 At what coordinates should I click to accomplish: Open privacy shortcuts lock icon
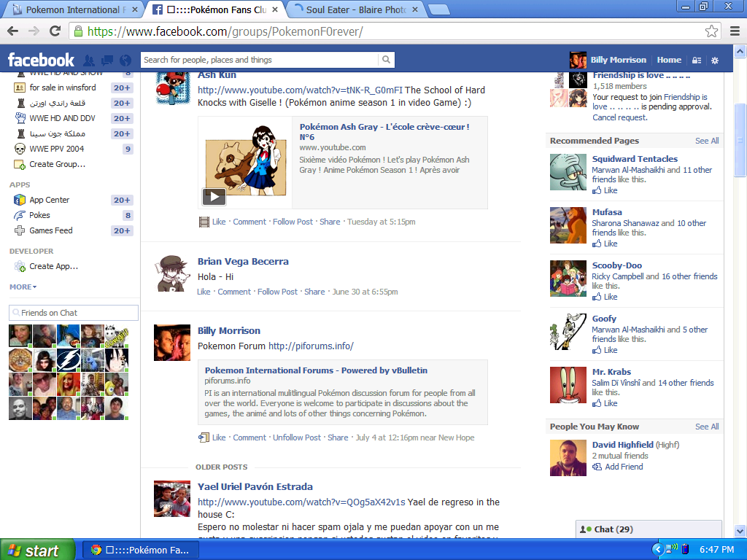click(697, 61)
